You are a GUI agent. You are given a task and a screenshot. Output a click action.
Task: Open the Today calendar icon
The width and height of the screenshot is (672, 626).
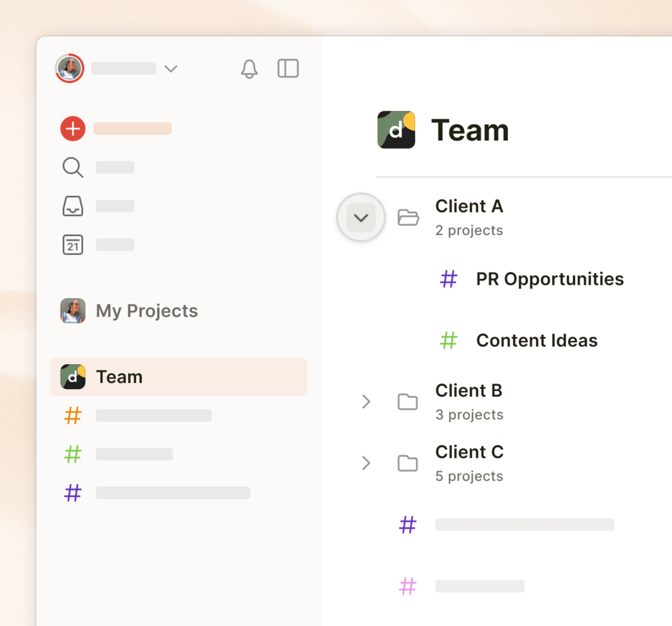pyautogui.click(x=73, y=245)
